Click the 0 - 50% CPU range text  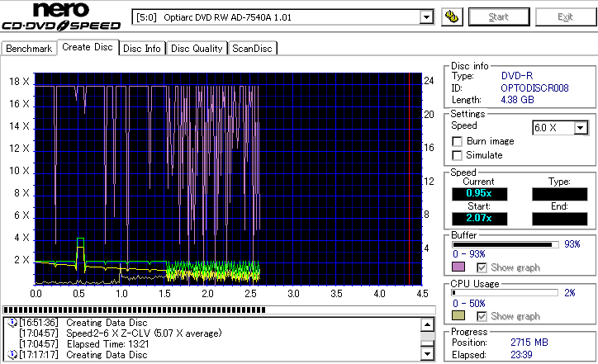pyautogui.click(x=469, y=304)
